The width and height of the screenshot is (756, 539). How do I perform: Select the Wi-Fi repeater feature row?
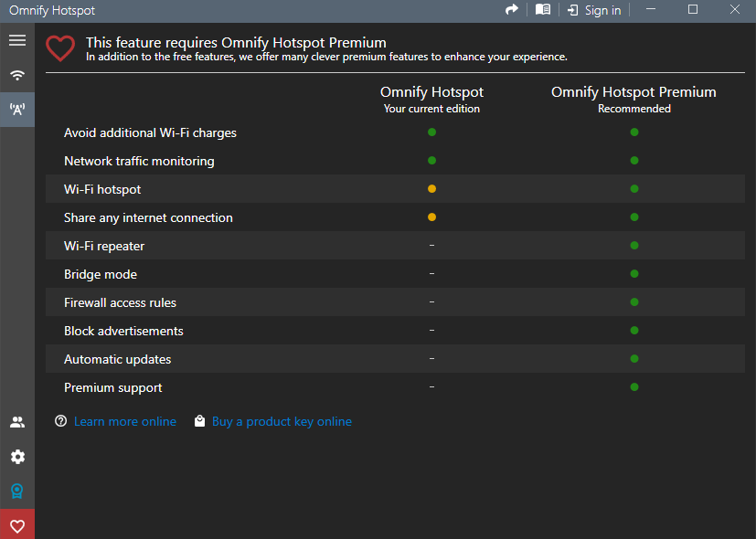pos(395,246)
